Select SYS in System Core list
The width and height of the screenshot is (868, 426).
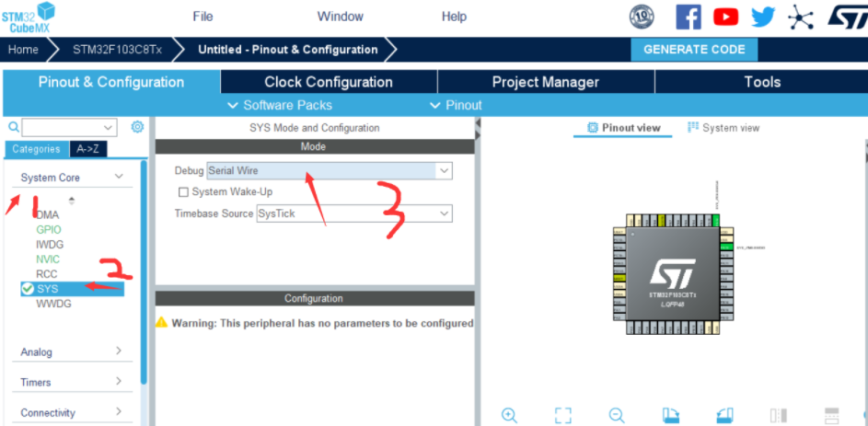click(72, 289)
